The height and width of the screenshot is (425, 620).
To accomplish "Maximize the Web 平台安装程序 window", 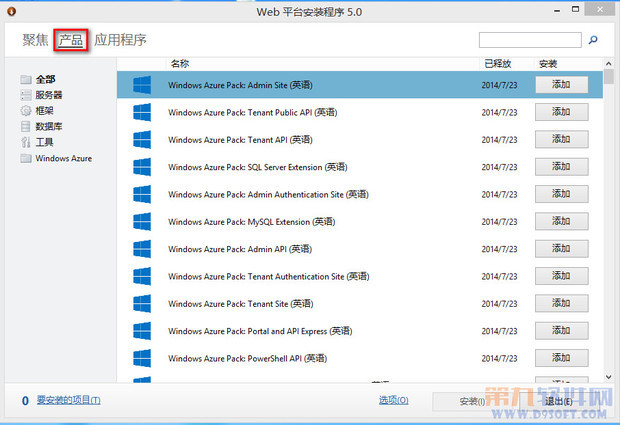I will pyautogui.click(x=575, y=9).
